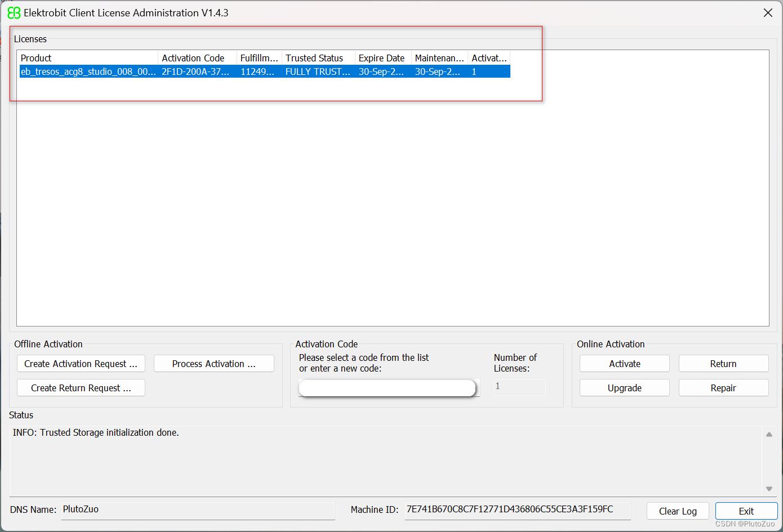
Task: Click the Activat... column header
Action: (x=489, y=58)
